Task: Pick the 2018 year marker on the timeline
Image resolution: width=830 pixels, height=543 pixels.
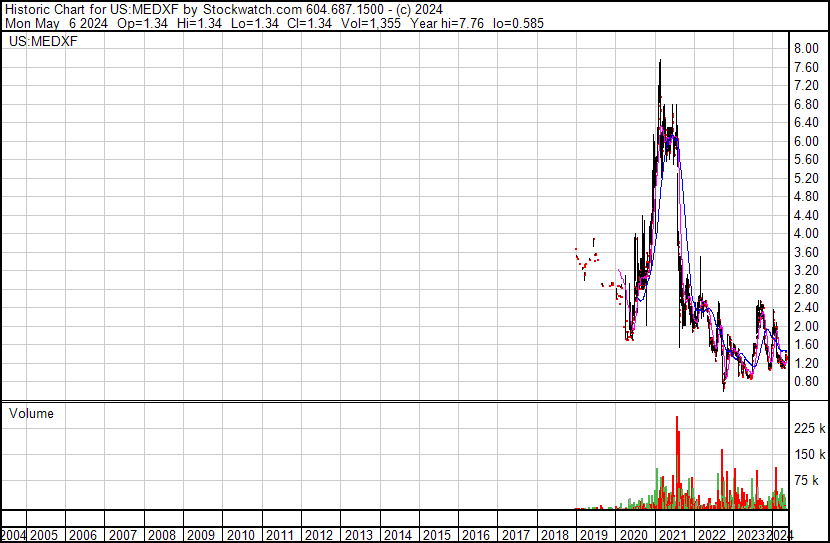Action: pyautogui.click(x=555, y=535)
